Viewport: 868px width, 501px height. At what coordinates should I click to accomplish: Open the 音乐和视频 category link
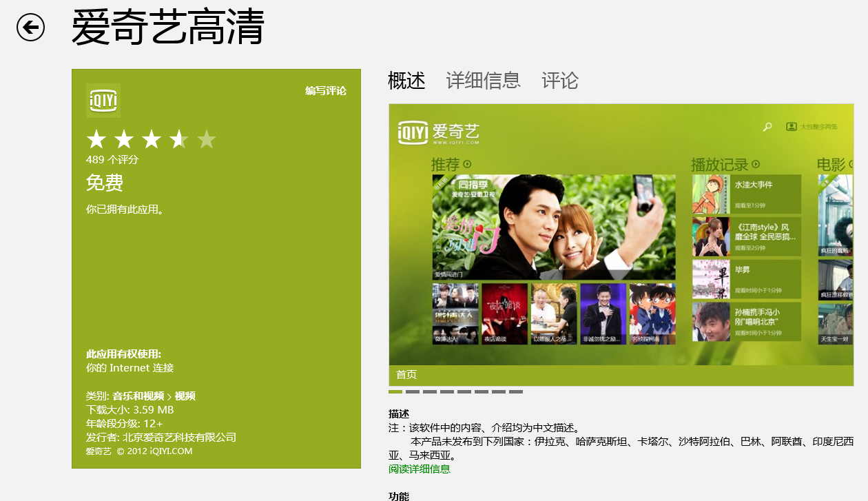[x=138, y=396]
